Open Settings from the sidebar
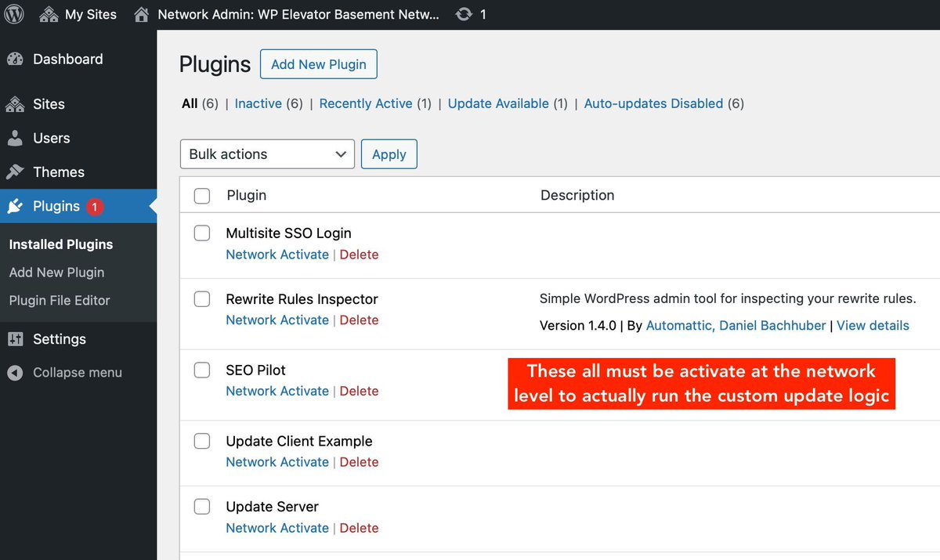This screenshot has height=560, width=940. 60,339
